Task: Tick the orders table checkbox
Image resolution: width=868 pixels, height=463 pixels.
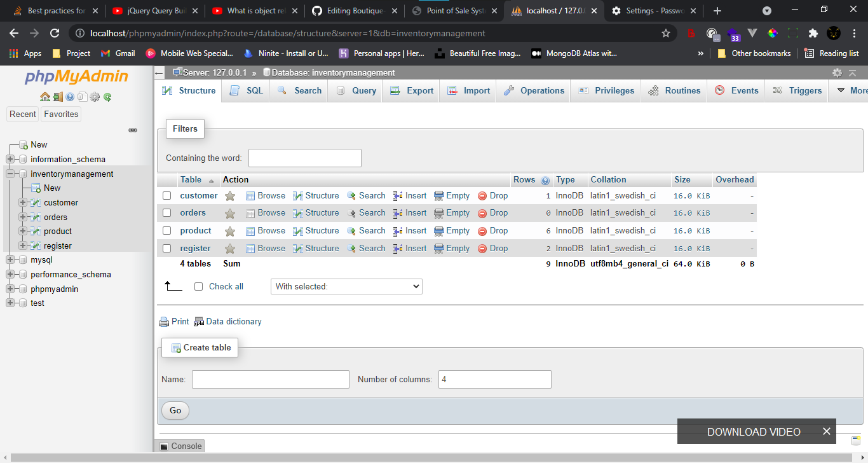Action: pos(167,213)
